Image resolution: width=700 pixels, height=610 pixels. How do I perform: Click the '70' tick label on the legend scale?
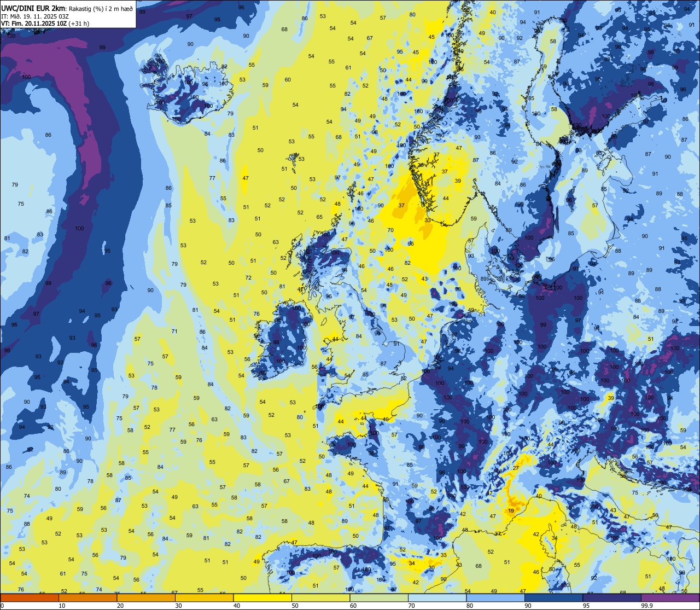(x=411, y=606)
